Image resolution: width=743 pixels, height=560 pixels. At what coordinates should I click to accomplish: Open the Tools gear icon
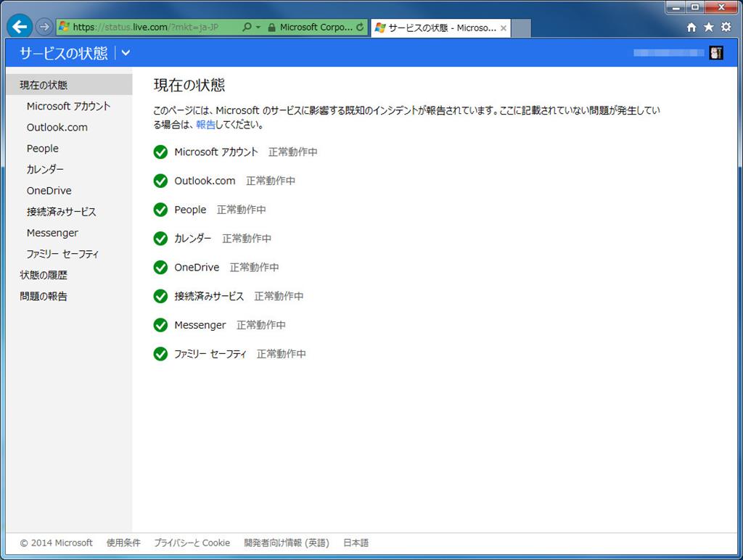[x=726, y=27]
